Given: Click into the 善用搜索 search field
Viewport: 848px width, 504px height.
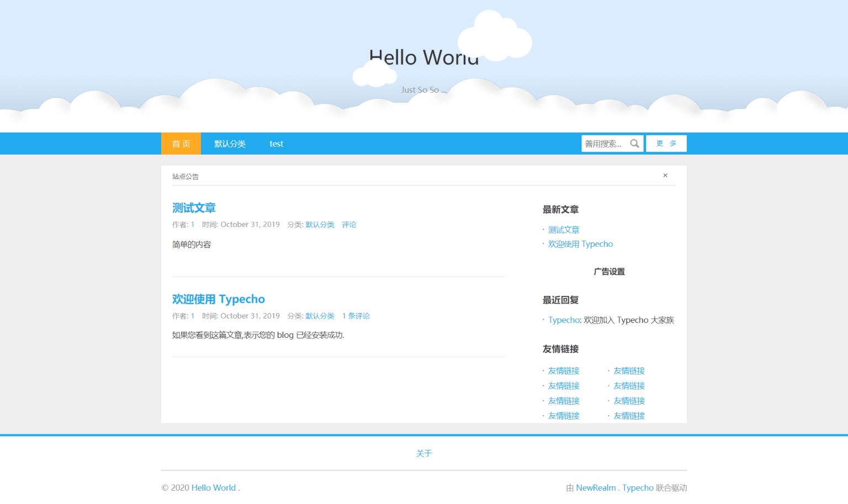Looking at the screenshot, I should pos(604,144).
